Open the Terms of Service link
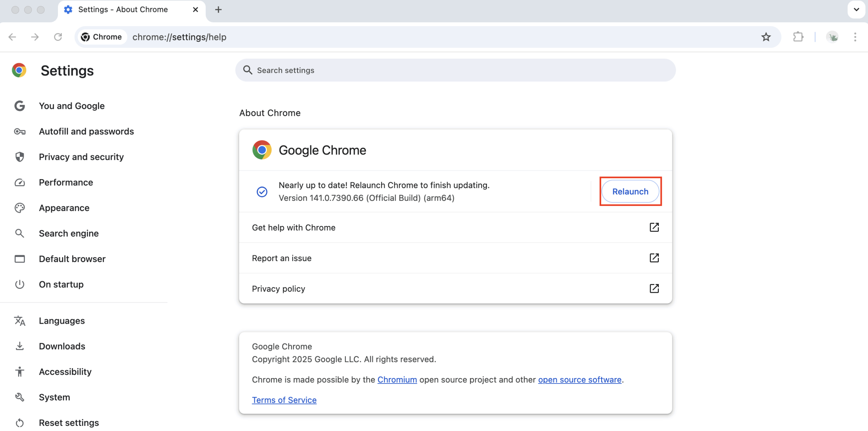This screenshot has width=868, height=431. coord(284,400)
